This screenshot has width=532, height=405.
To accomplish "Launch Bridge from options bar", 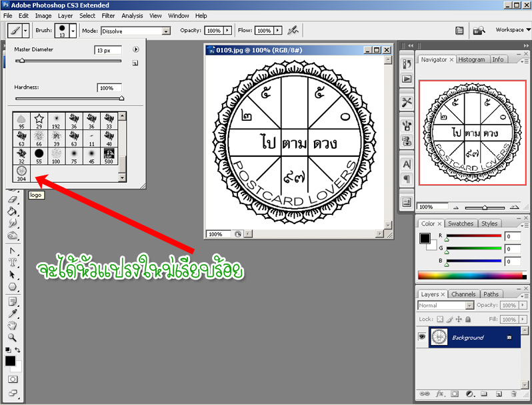I will (479, 31).
